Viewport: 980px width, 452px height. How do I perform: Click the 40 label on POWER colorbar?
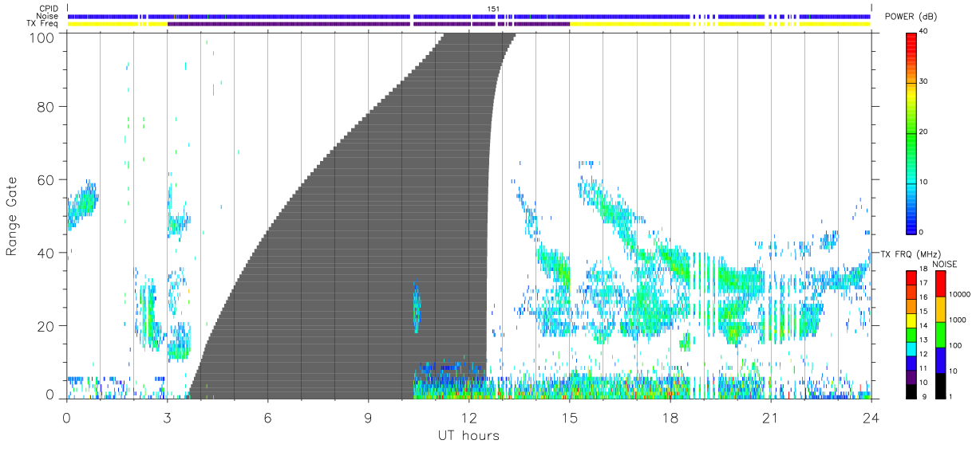coord(924,32)
